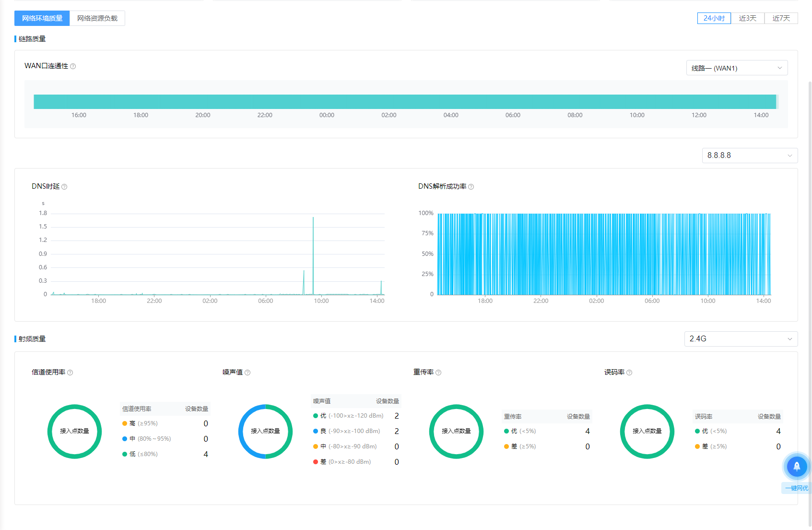Image resolution: width=812 pixels, height=530 pixels.
Task: Click help icon next to 重传率
Action: 438,373
